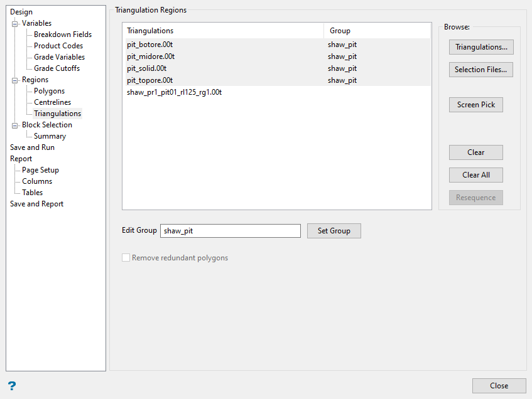Click shaw_pit group cell of pit_solid.00t
Image resolution: width=532 pixels, height=399 pixels.
coord(342,68)
